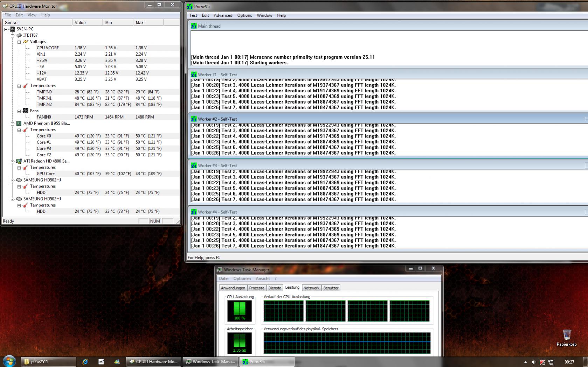Switch to CPUID Hardware Monitor via taskbar button
This screenshot has height=367, width=588.
pos(153,362)
